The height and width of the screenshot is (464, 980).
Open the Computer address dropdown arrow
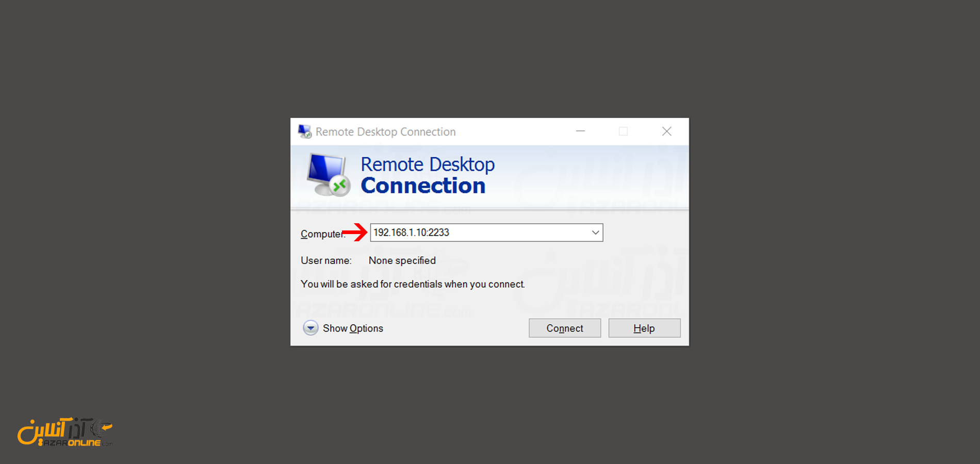595,233
